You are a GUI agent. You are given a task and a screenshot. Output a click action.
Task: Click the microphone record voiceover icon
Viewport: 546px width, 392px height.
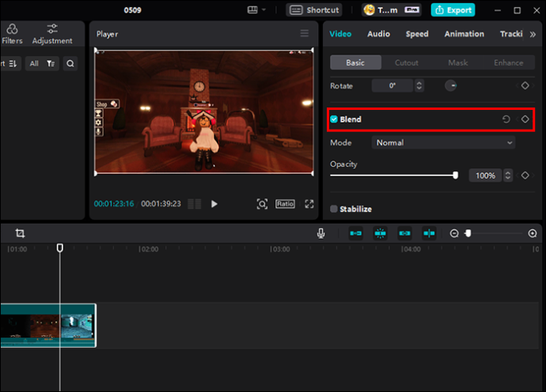click(x=320, y=233)
